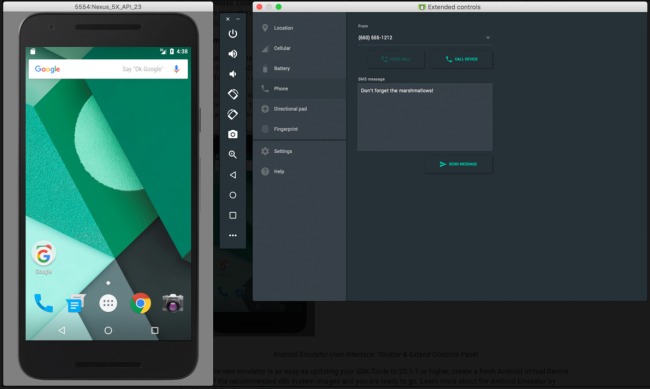The width and height of the screenshot is (650, 389).
Task: Click the toolbar Home circle icon
Action: point(233,195)
